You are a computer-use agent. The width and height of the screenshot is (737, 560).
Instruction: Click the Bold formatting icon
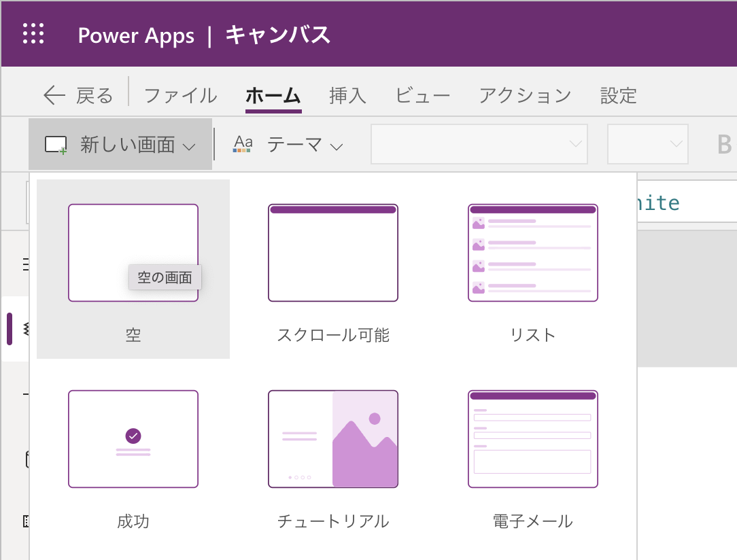coord(724,144)
